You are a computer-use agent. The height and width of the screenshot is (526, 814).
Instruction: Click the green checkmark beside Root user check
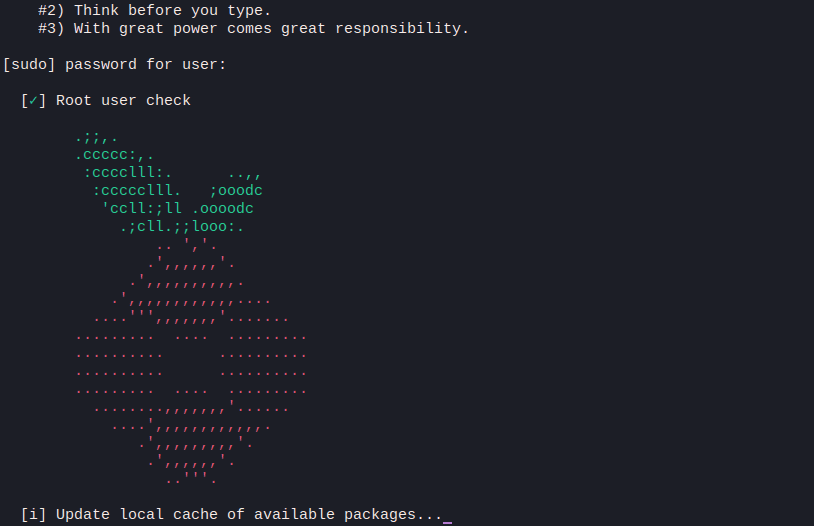[x=33, y=101]
